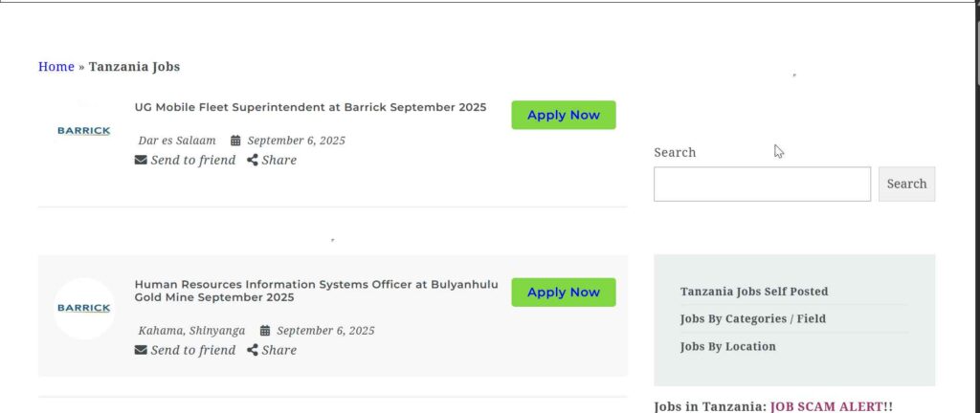The height and width of the screenshot is (413, 980).
Task: Apply Now for HR Information Systems Officer
Action: coord(563,292)
